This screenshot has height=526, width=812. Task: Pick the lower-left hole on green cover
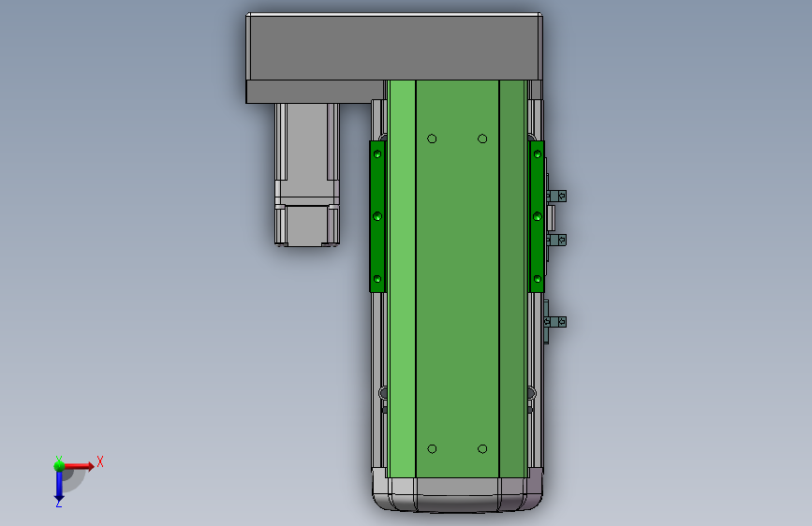click(x=432, y=449)
